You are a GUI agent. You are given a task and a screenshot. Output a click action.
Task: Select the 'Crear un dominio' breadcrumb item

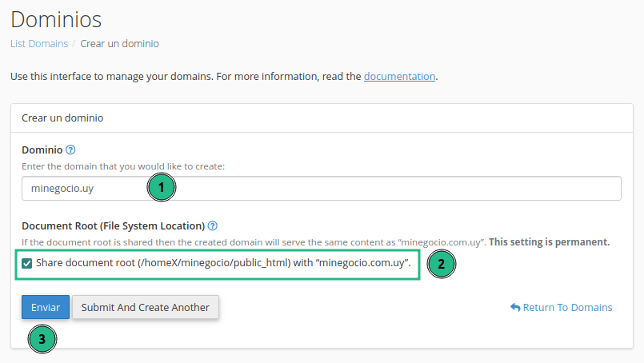coord(119,44)
